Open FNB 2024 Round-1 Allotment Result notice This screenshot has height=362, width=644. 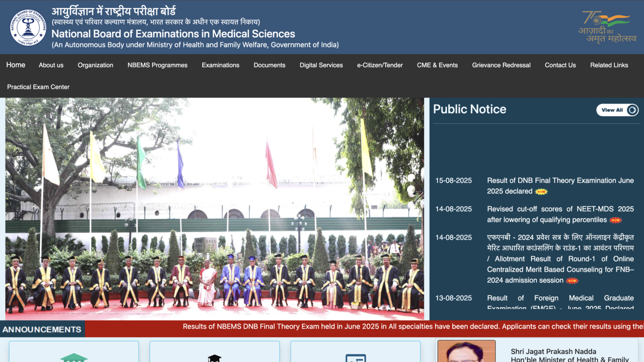[x=560, y=259]
